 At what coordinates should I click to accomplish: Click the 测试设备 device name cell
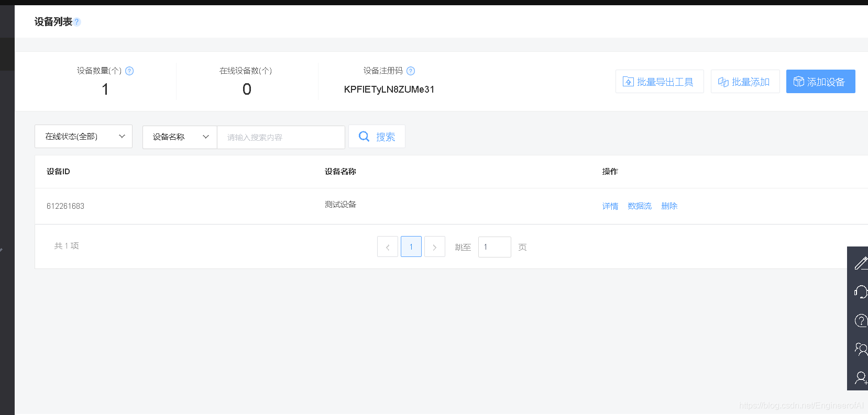(x=340, y=205)
